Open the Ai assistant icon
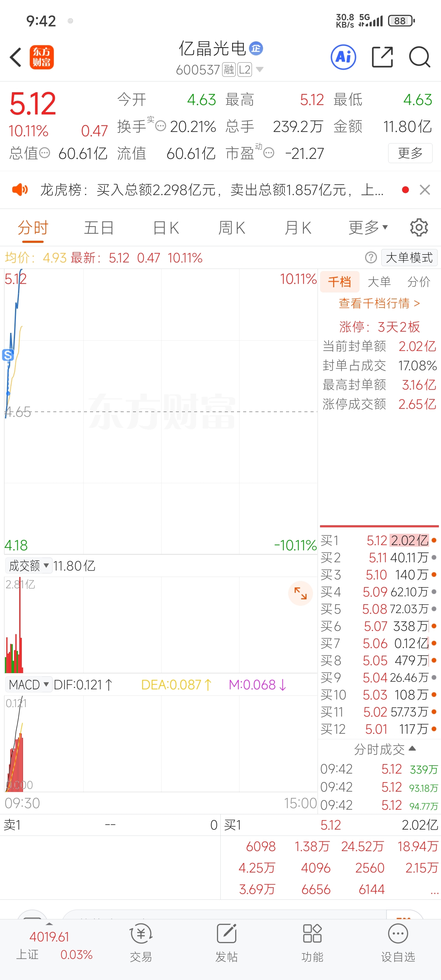The width and height of the screenshot is (441, 980). tap(343, 57)
